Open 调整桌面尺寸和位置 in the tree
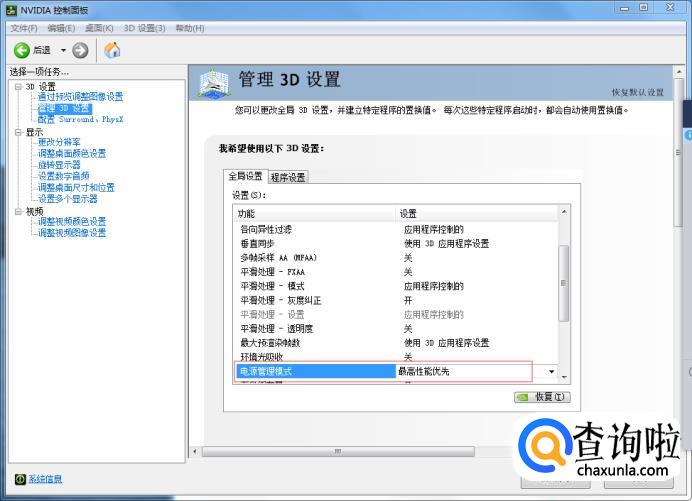 click(x=76, y=188)
